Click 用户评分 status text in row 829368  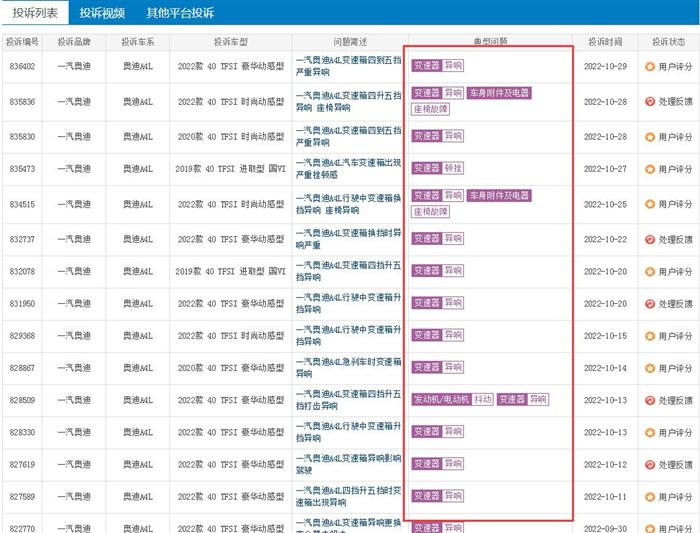point(675,336)
